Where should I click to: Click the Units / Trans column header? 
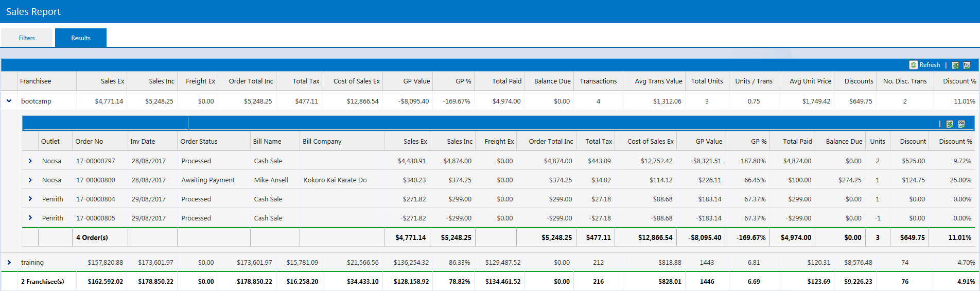(x=754, y=81)
